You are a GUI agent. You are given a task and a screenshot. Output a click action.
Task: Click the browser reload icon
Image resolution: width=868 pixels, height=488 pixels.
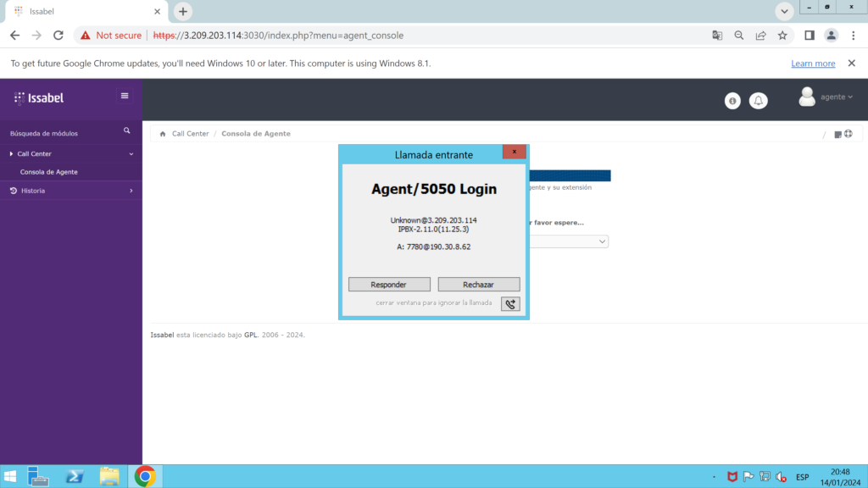coord(58,36)
